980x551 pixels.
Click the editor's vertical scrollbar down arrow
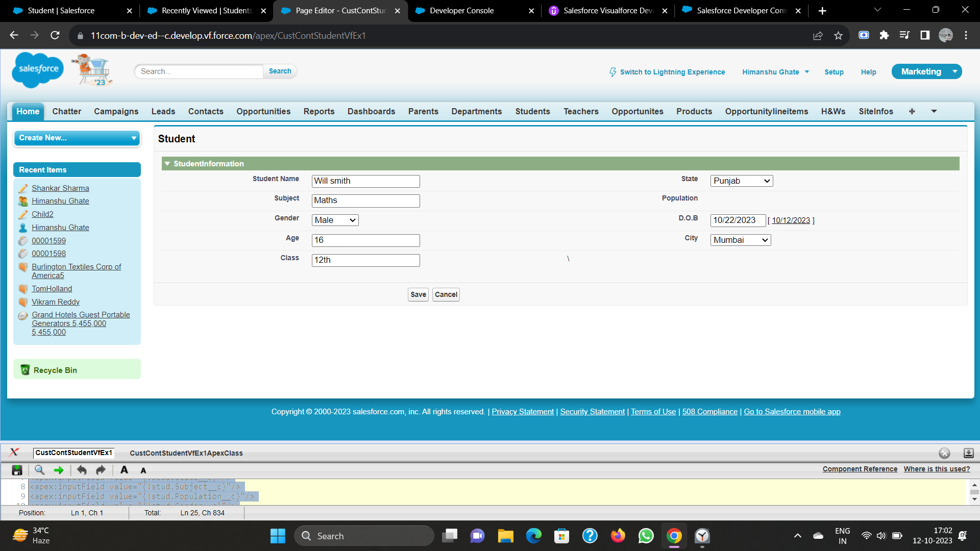tap(974, 499)
